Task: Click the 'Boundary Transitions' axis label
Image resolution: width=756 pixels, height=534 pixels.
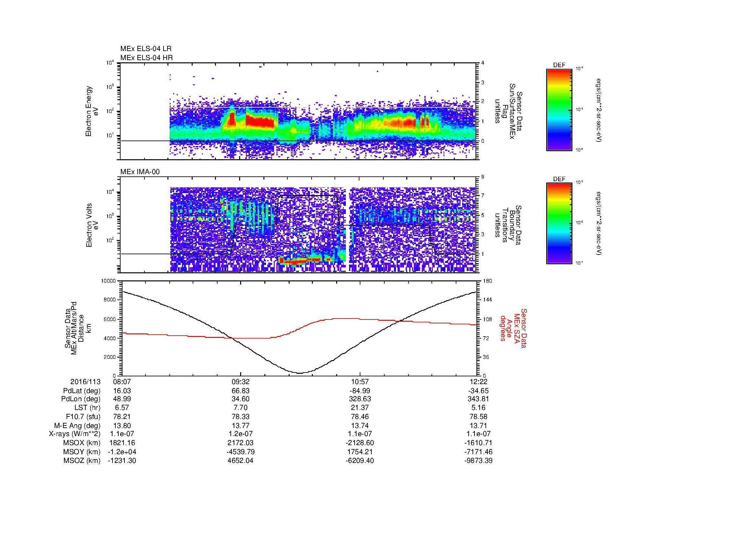Action: [508, 225]
